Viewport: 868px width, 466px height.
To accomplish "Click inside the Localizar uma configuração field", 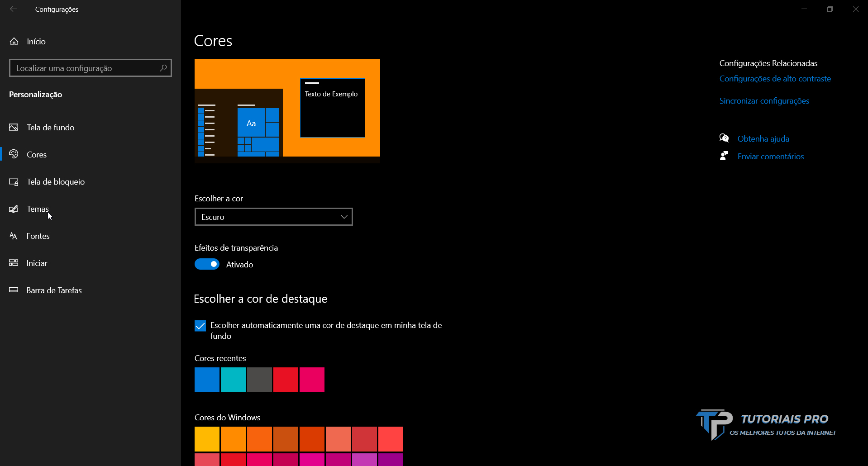I will (x=81, y=68).
